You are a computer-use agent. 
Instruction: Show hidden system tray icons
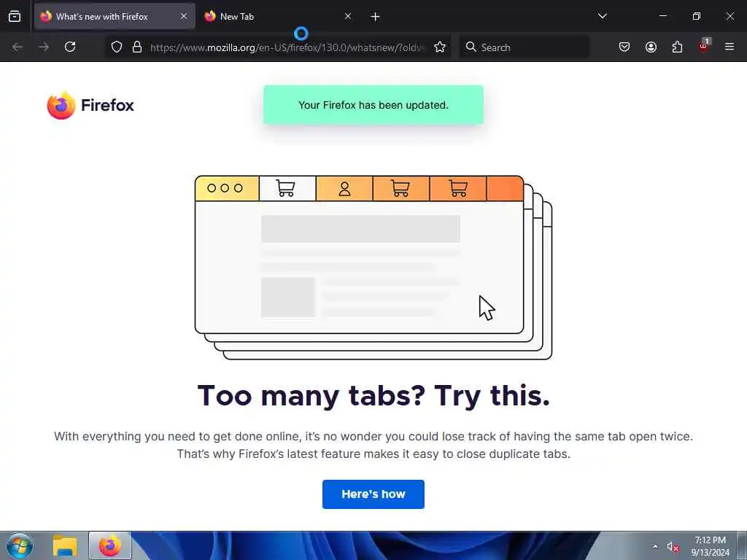656,546
